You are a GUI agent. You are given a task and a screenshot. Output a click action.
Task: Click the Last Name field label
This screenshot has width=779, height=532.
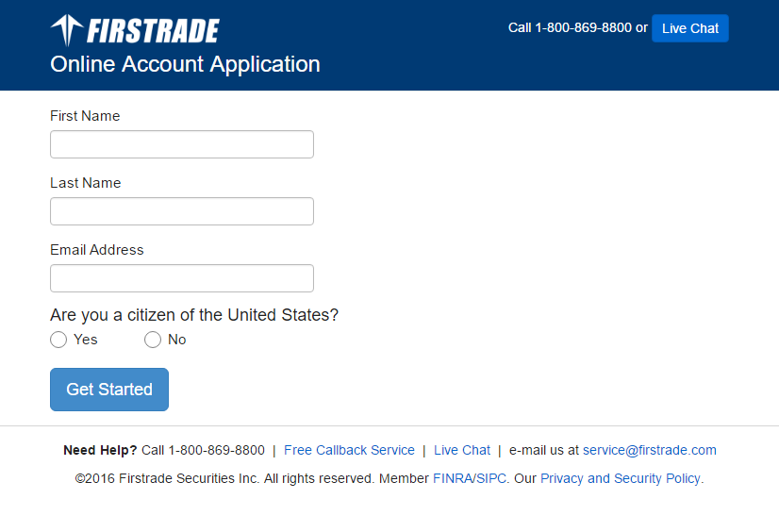(85, 183)
